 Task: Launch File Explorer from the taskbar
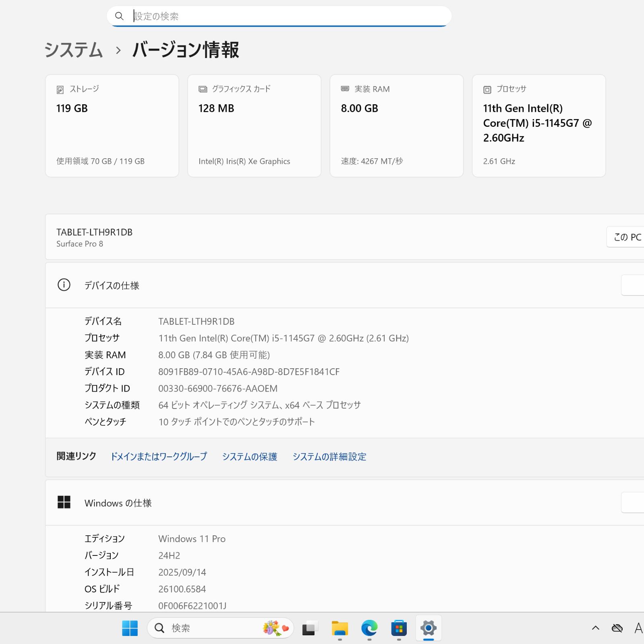click(340, 628)
